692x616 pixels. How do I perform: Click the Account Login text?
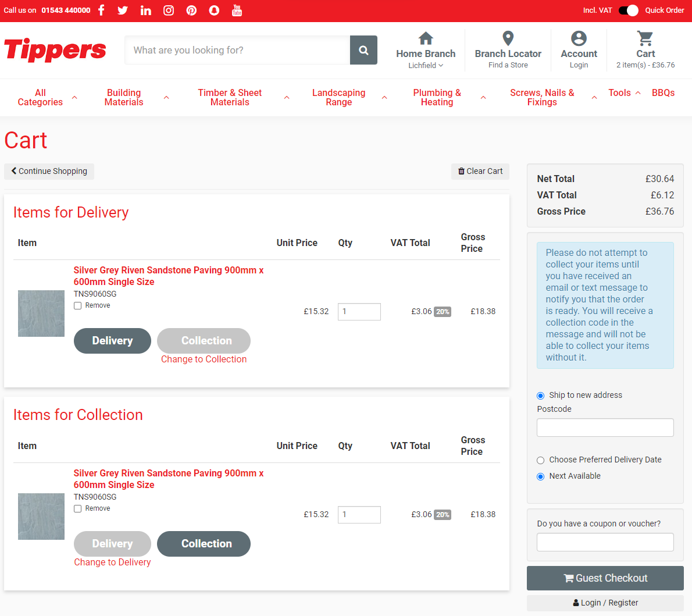click(579, 65)
